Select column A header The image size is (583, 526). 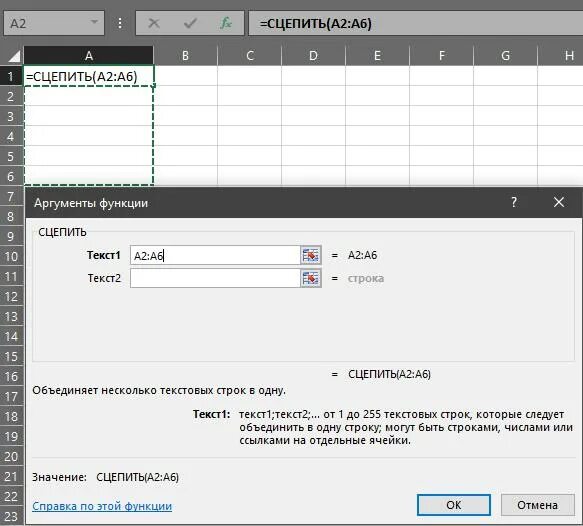click(x=88, y=56)
